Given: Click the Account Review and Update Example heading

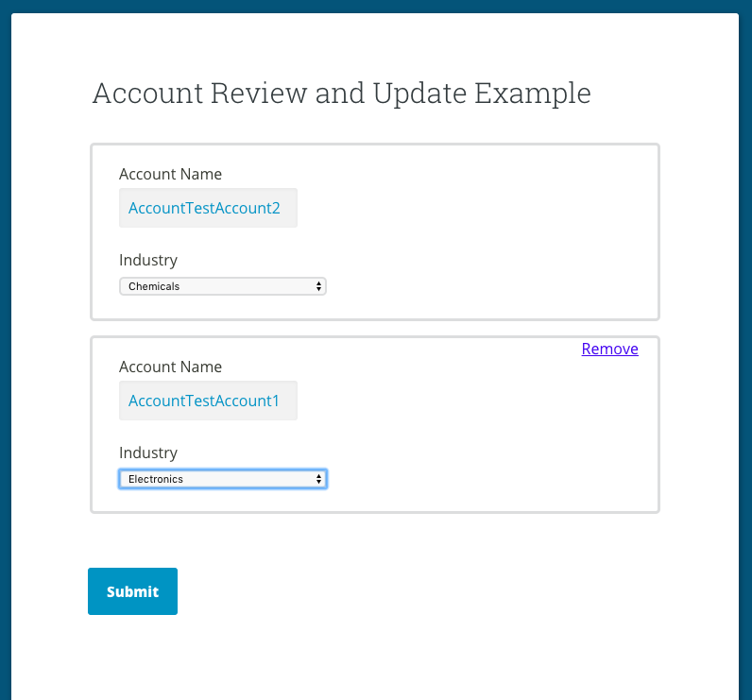Looking at the screenshot, I should point(341,93).
